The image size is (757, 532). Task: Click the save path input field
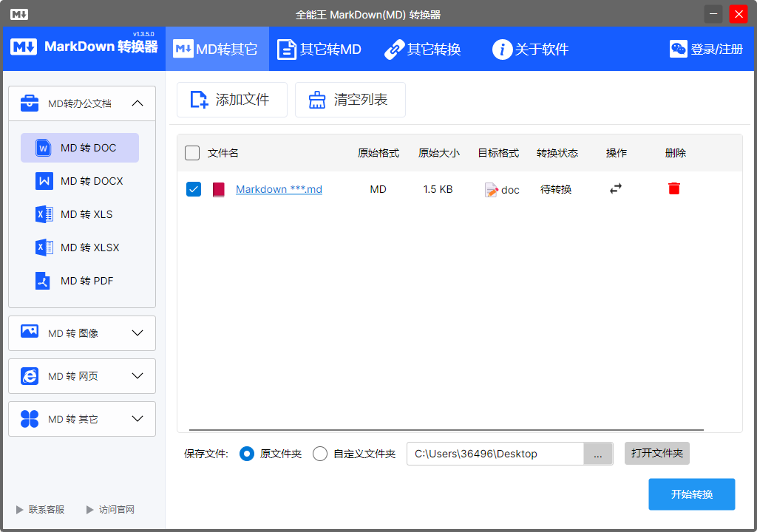point(495,454)
